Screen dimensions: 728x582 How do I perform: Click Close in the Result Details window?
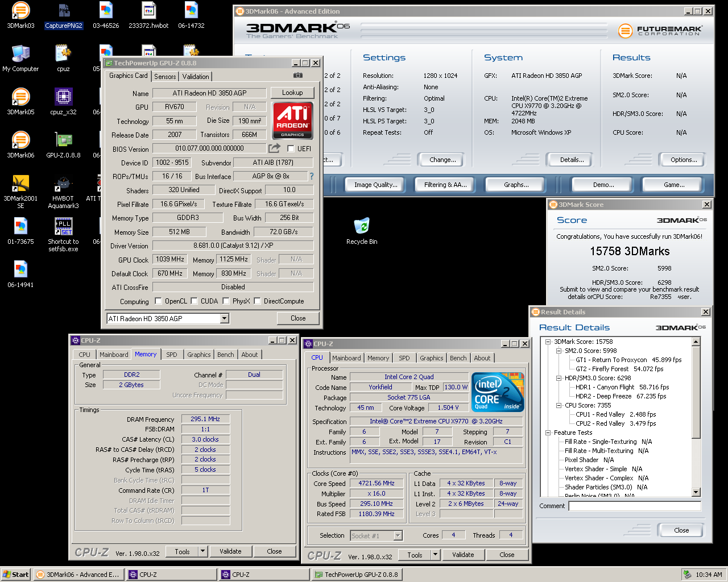(681, 530)
